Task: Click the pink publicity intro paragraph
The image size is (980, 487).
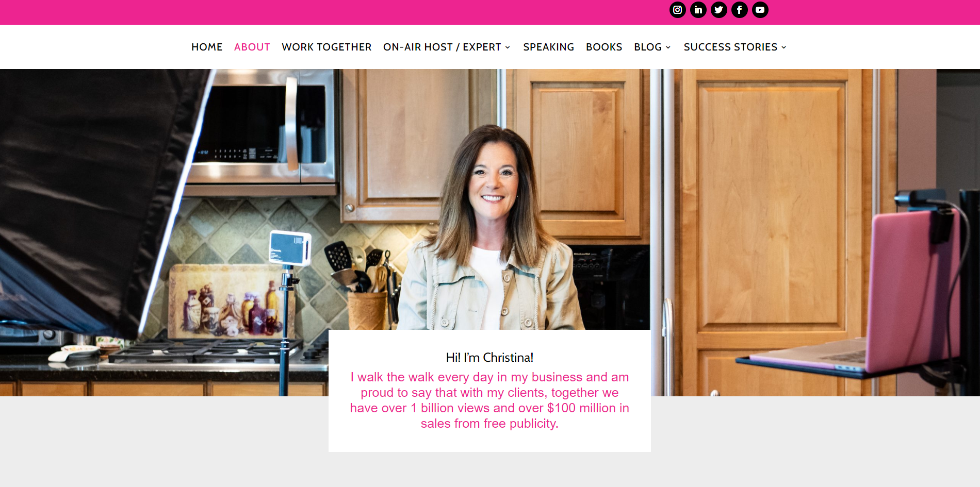Action: [489, 400]
